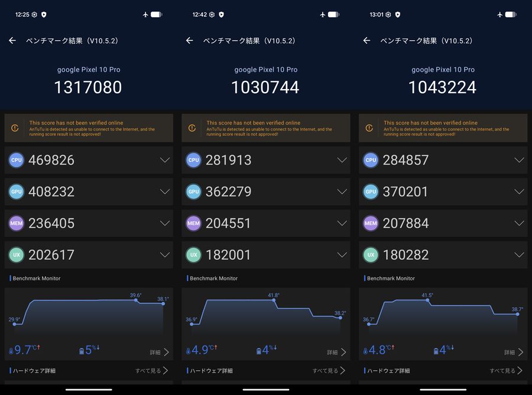Viewport: 532px width, 395px height.
Task: Tap the total score 1030744
Action: (x=265, y=87)
